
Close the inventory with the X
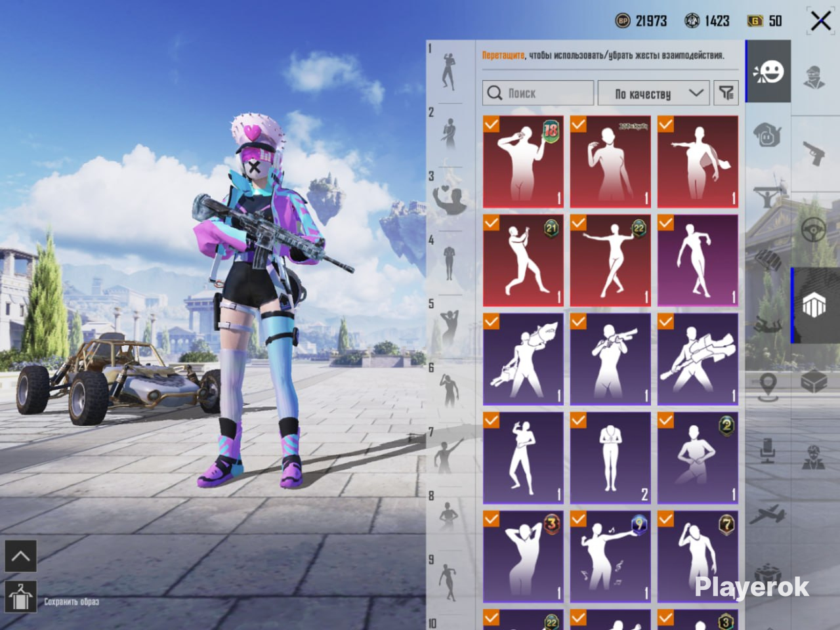point(820,21)
